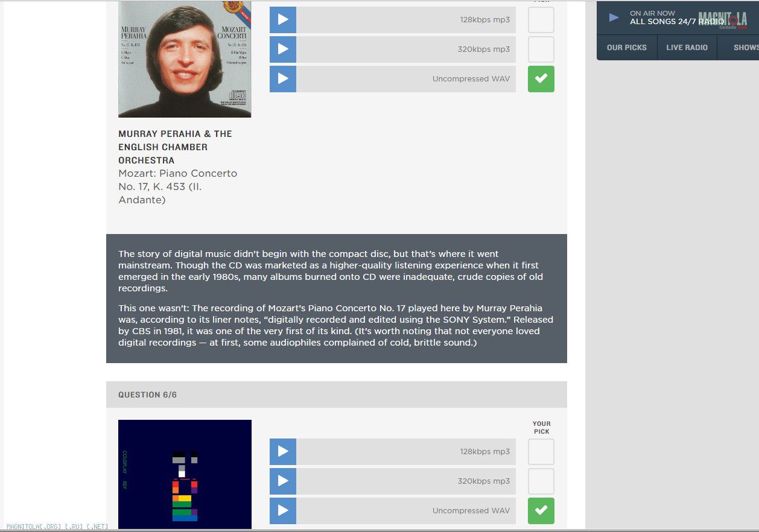Viewport: 759px width, 532px height.
Task: Pick 320kbps mp3 for the Mozart question
Action: click(541, 49)
